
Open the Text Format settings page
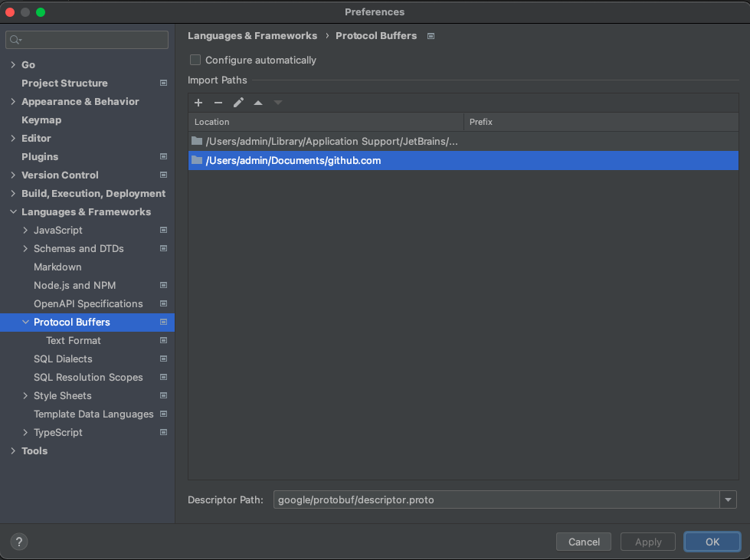pyautogui.click(x=74, y=341)
